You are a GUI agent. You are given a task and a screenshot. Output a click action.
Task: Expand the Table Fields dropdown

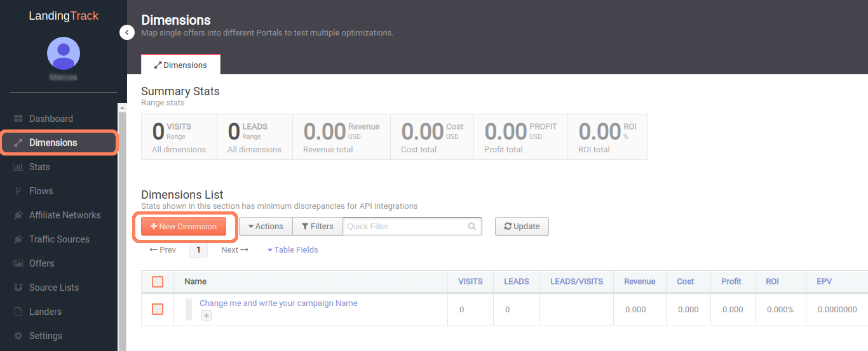293,250
